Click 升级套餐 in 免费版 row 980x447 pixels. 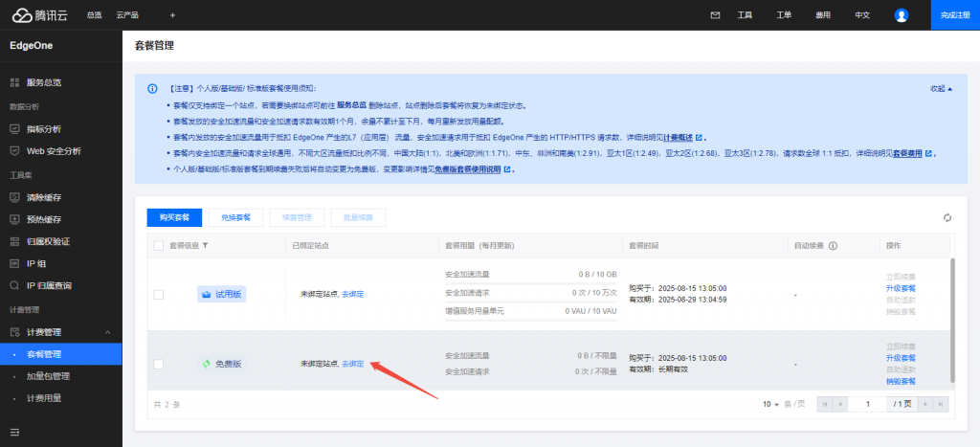point(901,358)
